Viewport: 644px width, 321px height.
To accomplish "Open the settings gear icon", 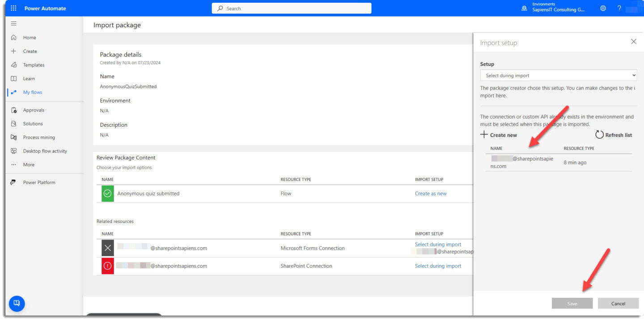I will [603, 8].
